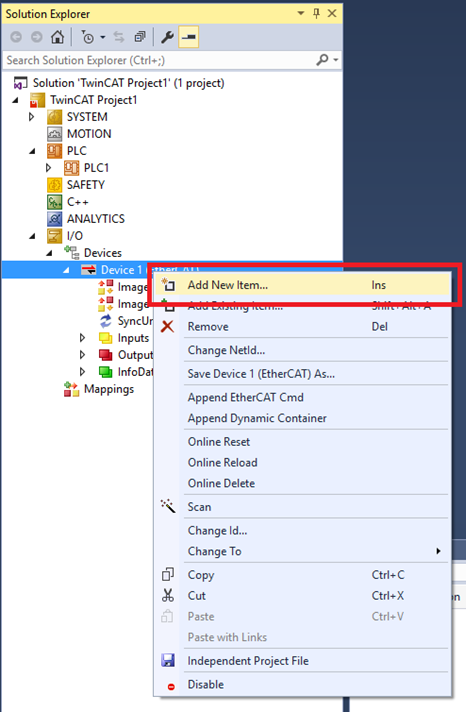Click the Home icon in Solution Explorer toolbar
The image size is (466, 712).
(57, 37)
